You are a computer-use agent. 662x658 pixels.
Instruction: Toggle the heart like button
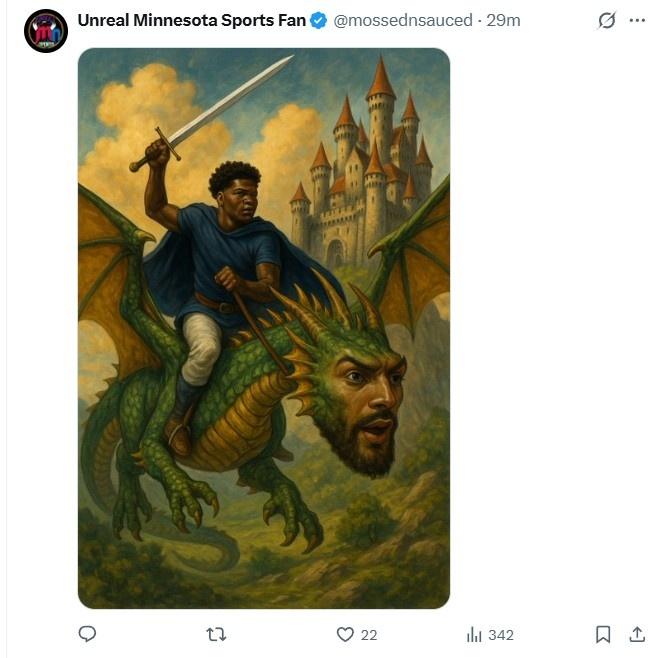tap(345, 634)
